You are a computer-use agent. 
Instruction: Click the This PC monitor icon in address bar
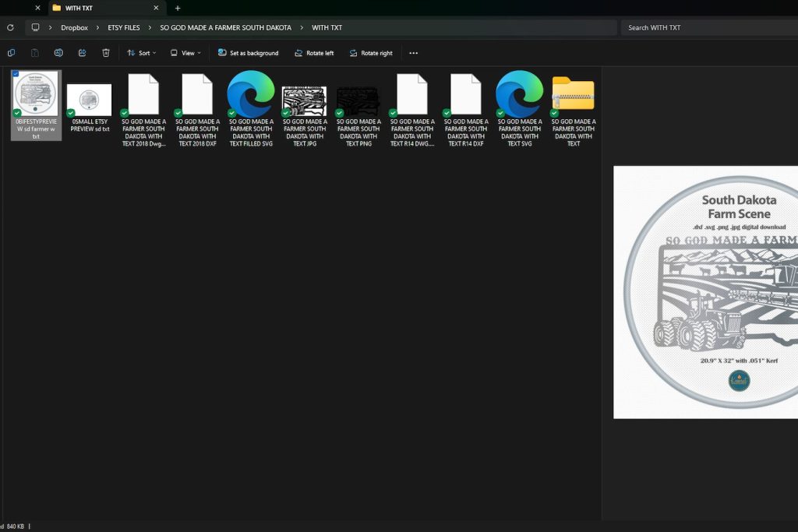pos(36,27)
